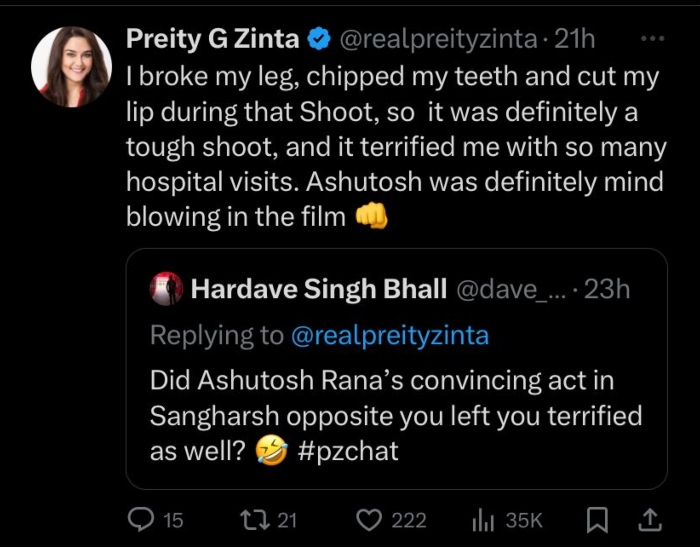The height and width of the screenshot is (547, 700).
Task: Click the share upload arrow icon
Action: point(648,519)
